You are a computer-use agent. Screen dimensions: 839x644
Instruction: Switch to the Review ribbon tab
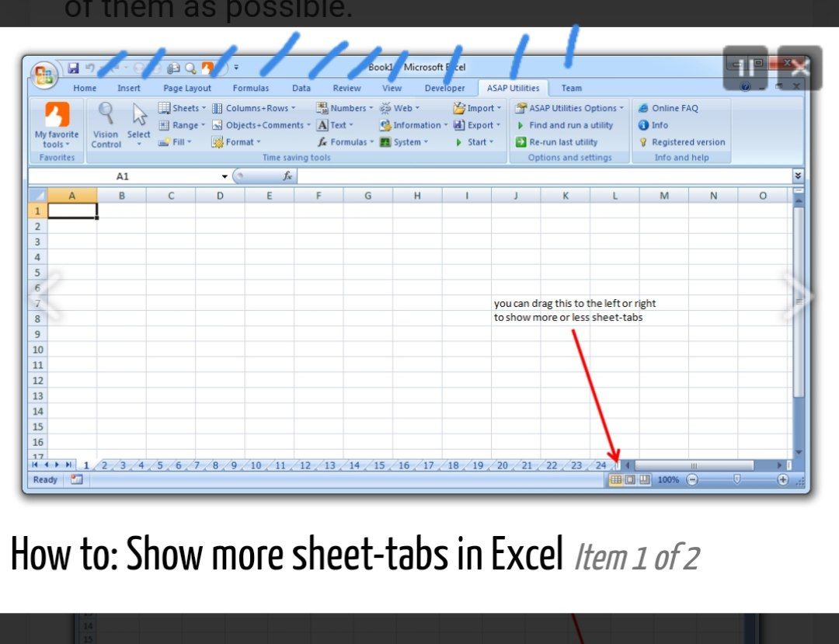pyautogui.click(x=346, y=89)
